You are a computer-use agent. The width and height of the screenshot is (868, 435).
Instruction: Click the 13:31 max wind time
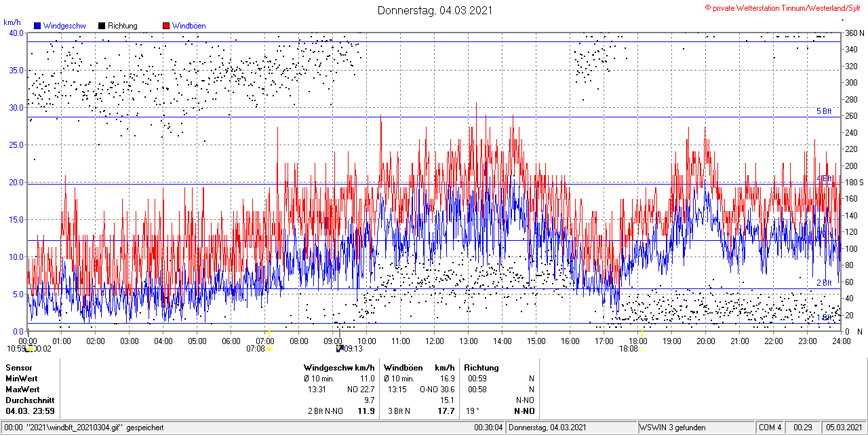coord(317,389)
